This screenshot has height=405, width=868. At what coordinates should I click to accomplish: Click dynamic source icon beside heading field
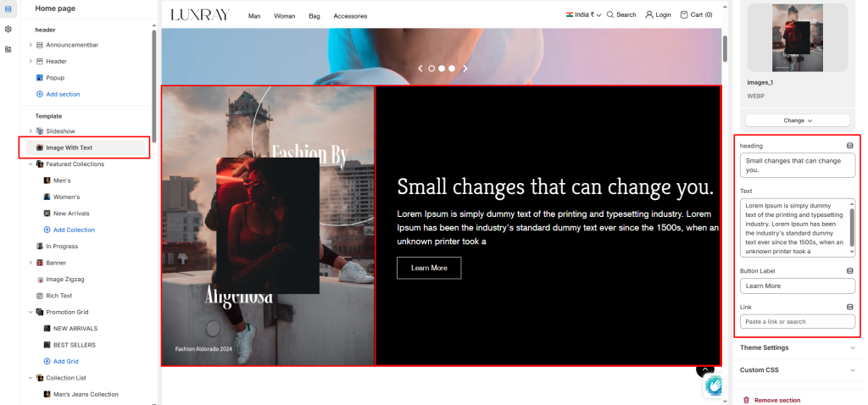click(849, 146)
